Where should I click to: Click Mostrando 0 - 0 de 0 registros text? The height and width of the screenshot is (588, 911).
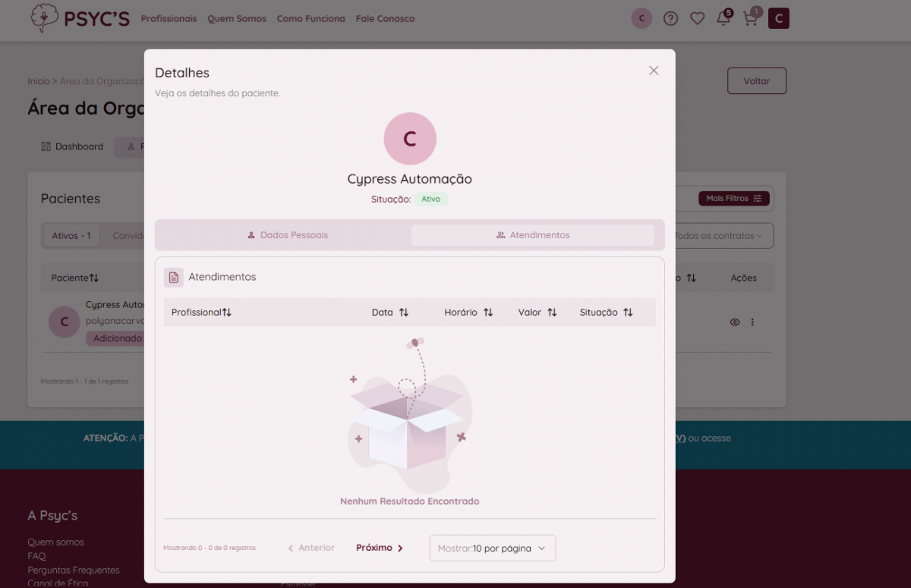(x=210, y=548)
